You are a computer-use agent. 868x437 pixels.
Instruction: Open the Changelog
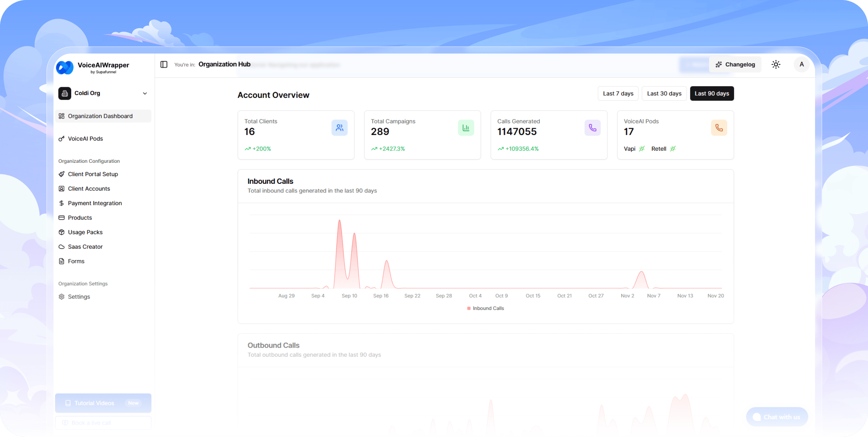[735, 64]
